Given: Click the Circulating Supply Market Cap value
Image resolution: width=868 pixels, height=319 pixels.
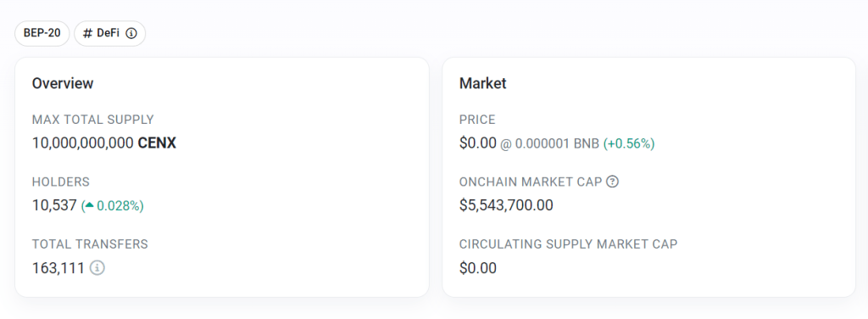Looking at the screenshot, I should pos(478,268).
